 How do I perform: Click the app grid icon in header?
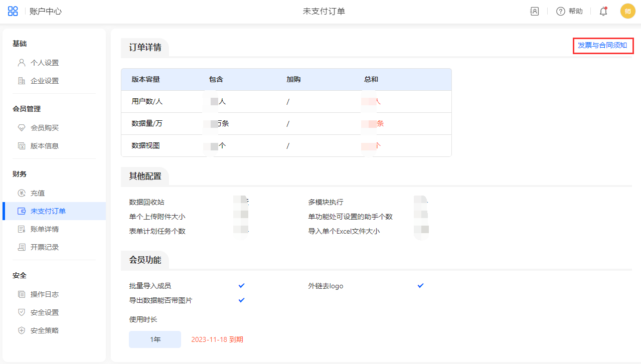click(13, 11)
